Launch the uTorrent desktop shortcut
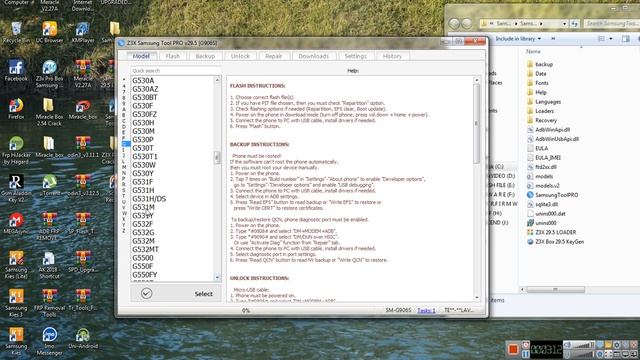The height and width of the screenshot is (360, 640). pos(49,185)
